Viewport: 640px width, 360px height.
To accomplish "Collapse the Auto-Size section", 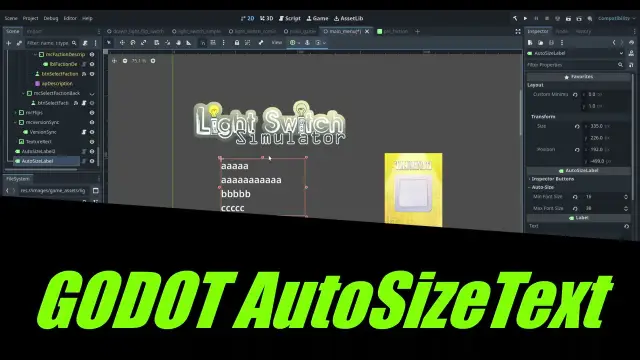I will pyautogui.click(x=541, y=187).
